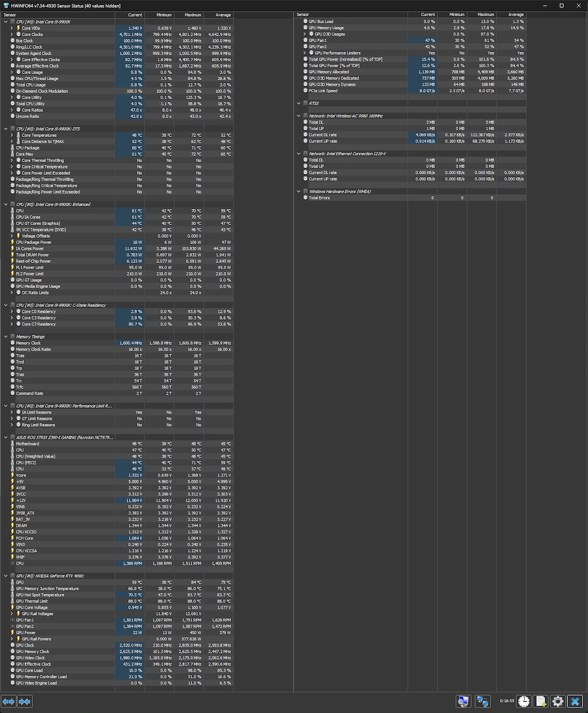The width and height of the screenshot is (588, 713).
Task: Click the remote monitoring network icon
Action: tap(483, 701)
